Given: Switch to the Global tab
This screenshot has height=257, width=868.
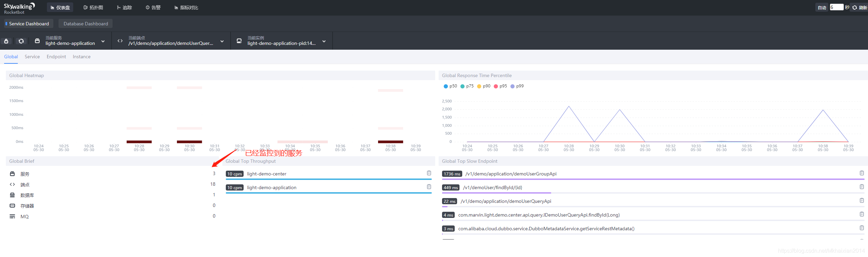Looking at the screenshot, I should tap(11, 57).
